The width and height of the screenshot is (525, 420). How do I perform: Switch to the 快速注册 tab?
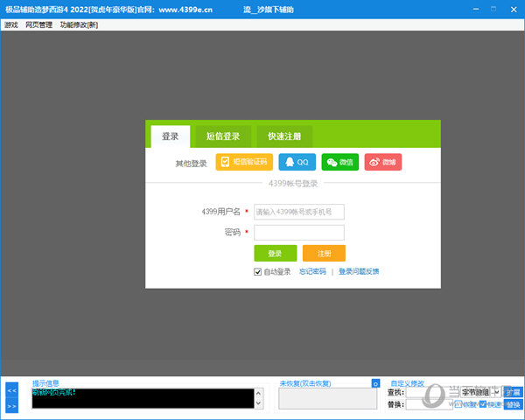pos(284,136)
